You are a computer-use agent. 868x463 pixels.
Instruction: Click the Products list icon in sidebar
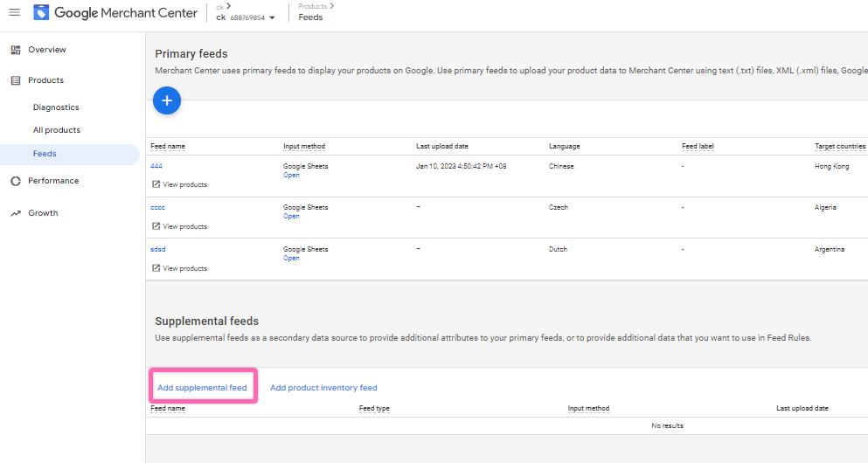pos(15,80)
